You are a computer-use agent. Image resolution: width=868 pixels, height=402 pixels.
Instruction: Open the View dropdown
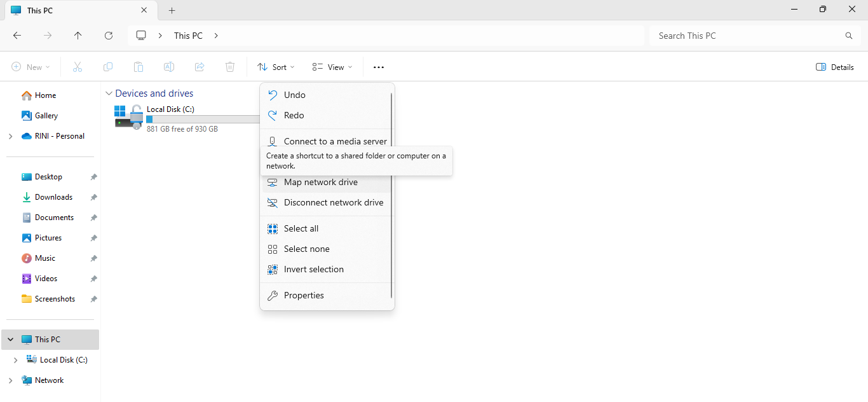[332, 67]
